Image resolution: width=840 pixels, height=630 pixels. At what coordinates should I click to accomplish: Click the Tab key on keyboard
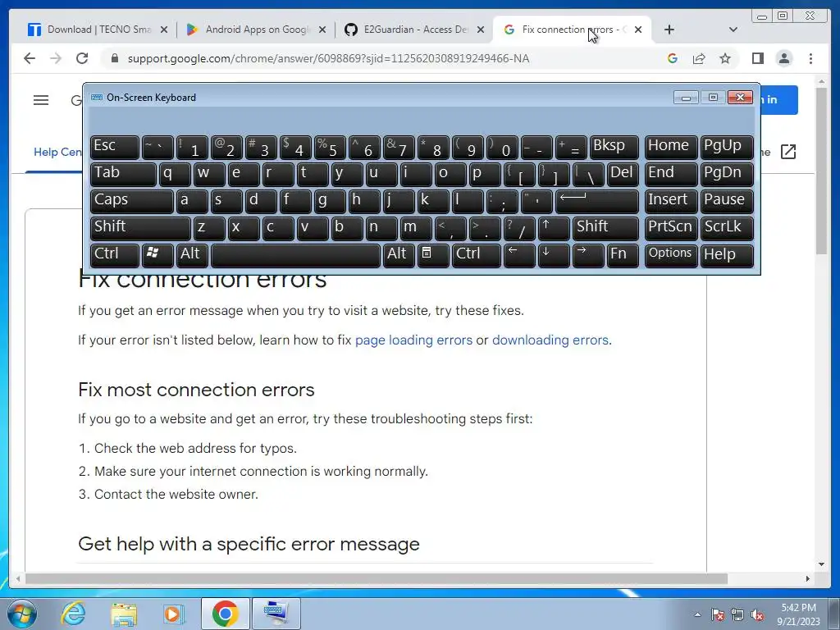coord(123,175)
